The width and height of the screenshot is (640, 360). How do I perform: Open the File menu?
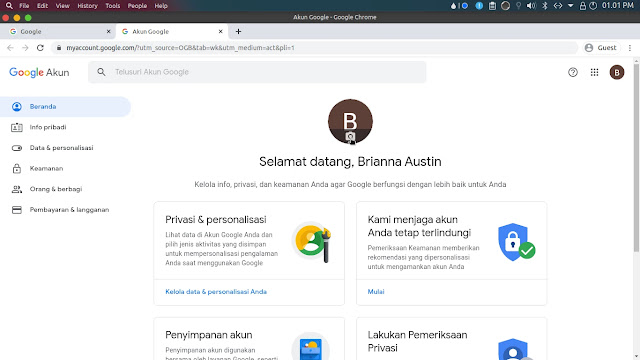click(24, 6)
